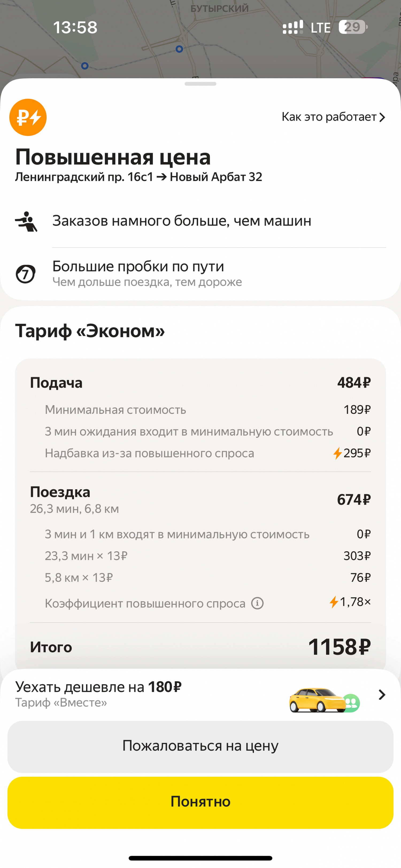Tap the 'Итого' total price 1158₽
The width and height of the screenshot is (401, 868).
339,647
